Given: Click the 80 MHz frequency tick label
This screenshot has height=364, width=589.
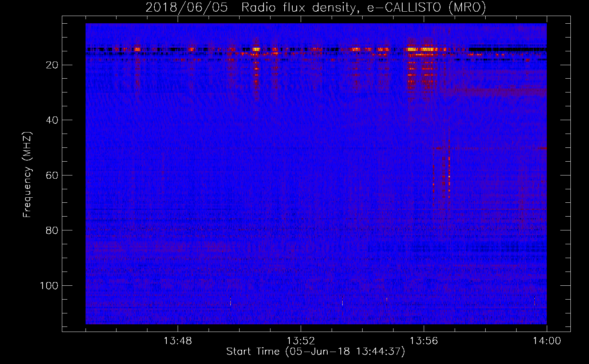Looking at the screenshot, I should [52, 230].
